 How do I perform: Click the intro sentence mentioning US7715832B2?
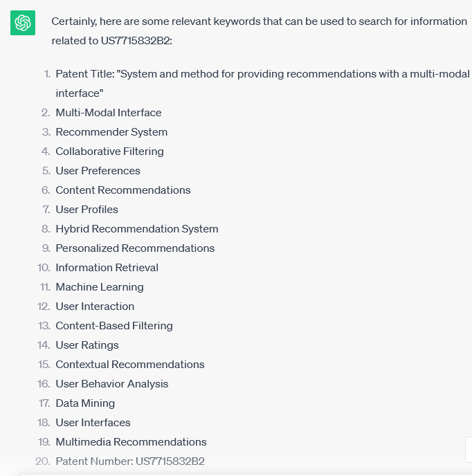(x=260, y=31)
